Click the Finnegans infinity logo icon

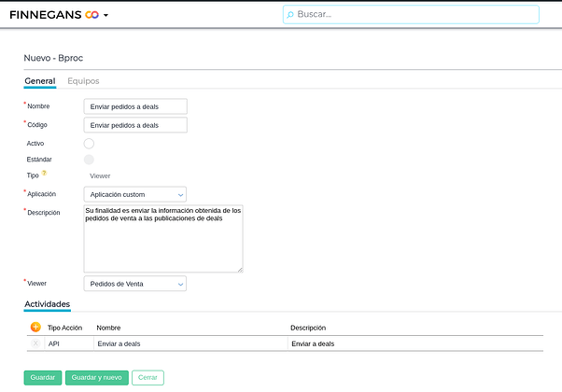point(91,15)
